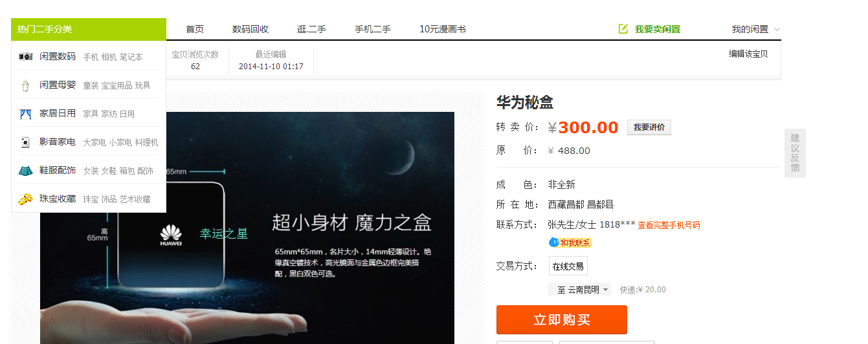
Task: Click the baby bottle icon for 闲置母婴
Action: (x=26, y=85)
